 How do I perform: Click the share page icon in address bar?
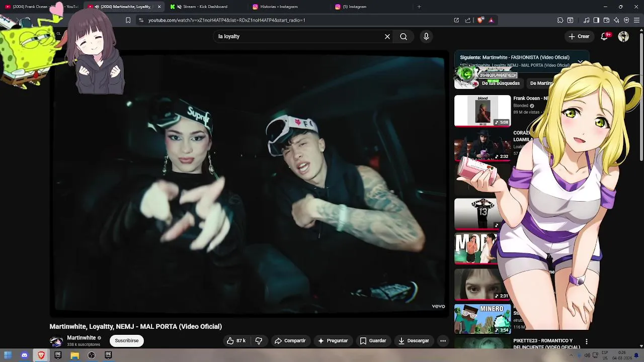click(x=468, y=20)
